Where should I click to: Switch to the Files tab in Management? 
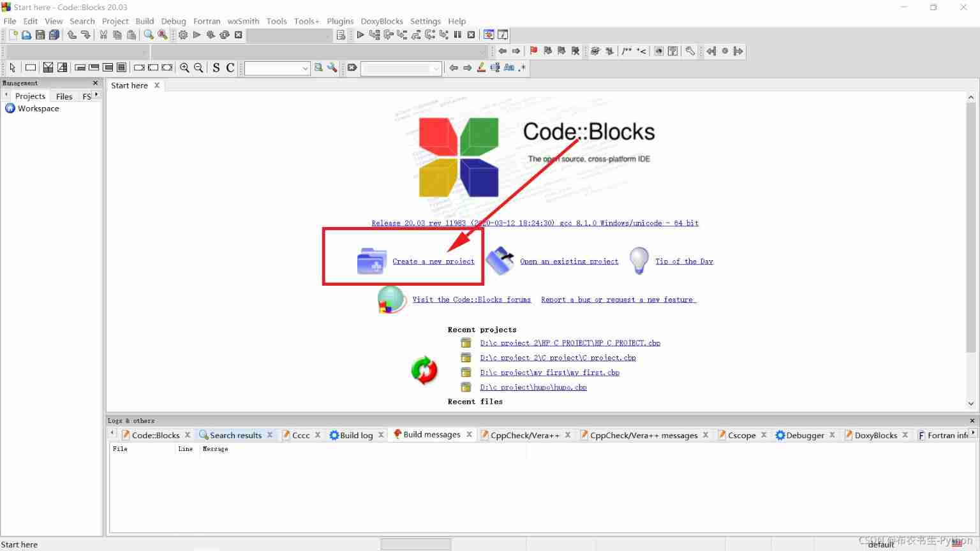(x=64, y=96)
